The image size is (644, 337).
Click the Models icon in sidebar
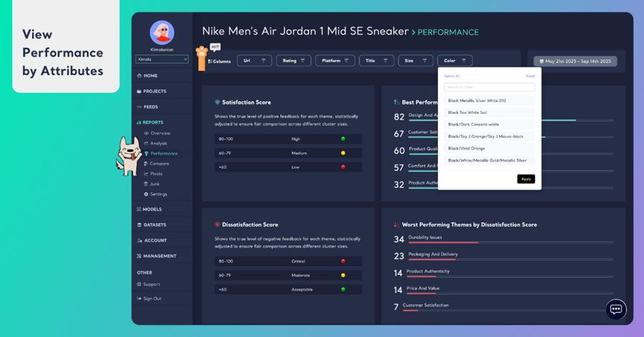tap(139, 210)
